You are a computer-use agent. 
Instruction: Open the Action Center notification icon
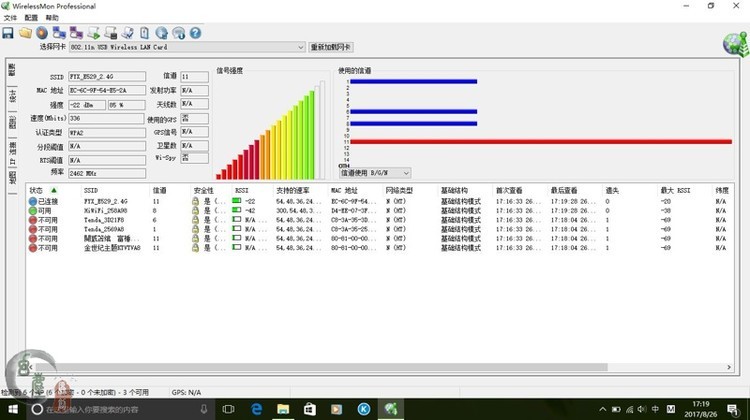733,409
